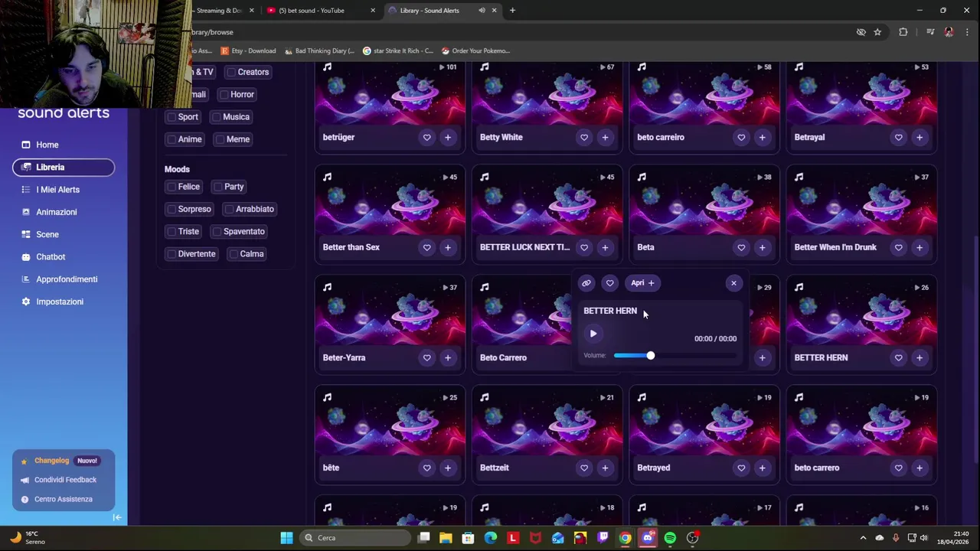Bookmark this page with star icon
Screen dimensions: 980x551
[877, 32]
